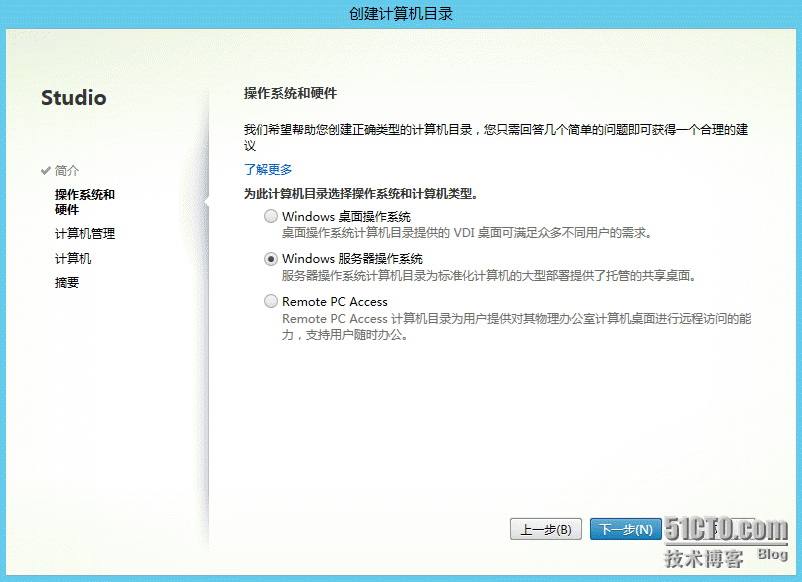Click the Remote PC Access description text
802x582 pixels.
tap(517, 327)
